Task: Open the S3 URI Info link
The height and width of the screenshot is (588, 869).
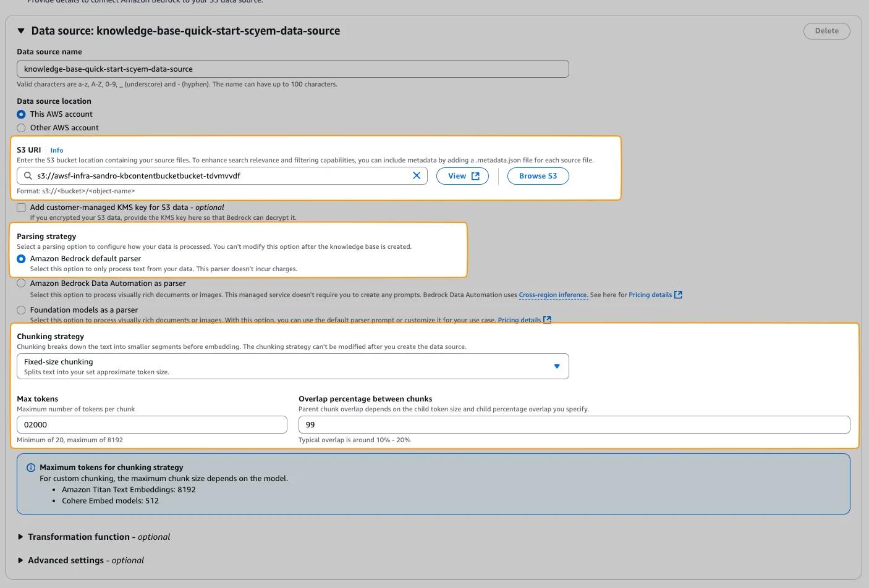Action: point(57,150)
